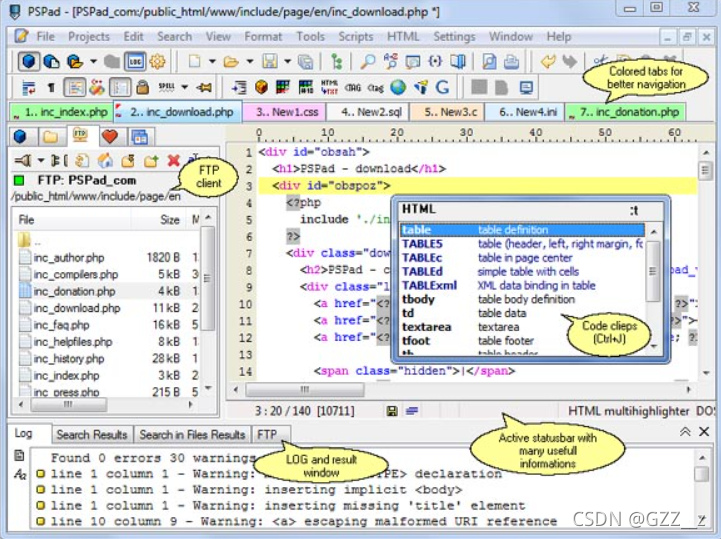This screenshot has width=721, height=539.
Task: Select the heart favorites panel tab
Action: [x=109, y=137]
